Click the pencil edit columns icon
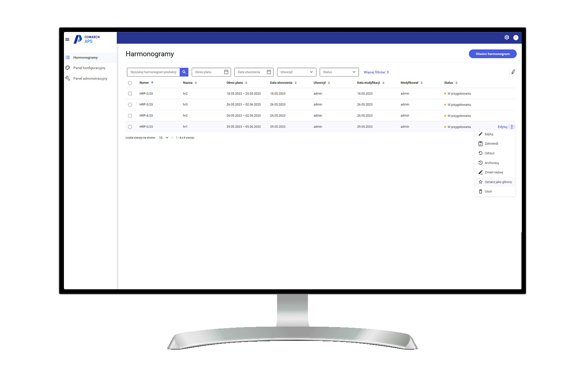581x392 pixels. [513, 72]
